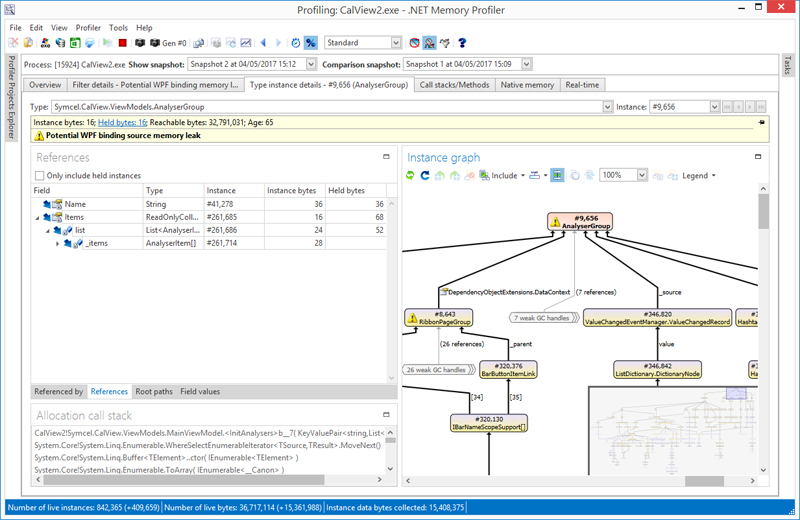Open the Standard filter profile dropdown
Viewport: 800px width, 520px height.
click(396, 43)
